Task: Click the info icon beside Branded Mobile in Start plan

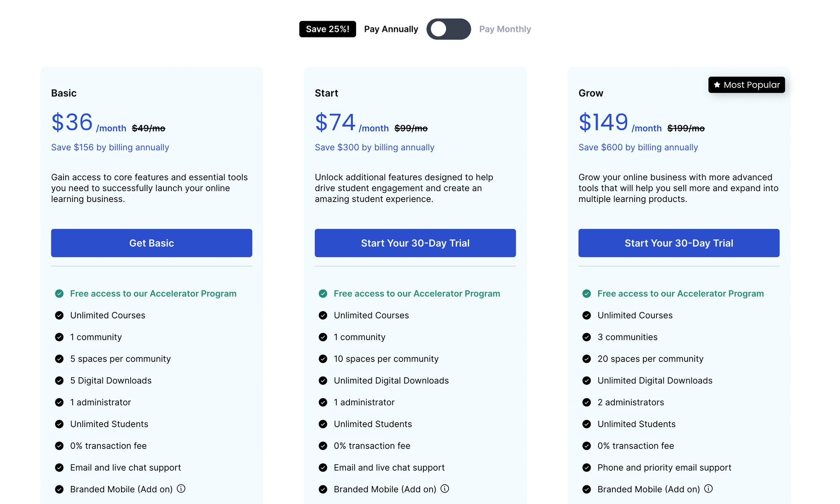Action: pos(445,489)
